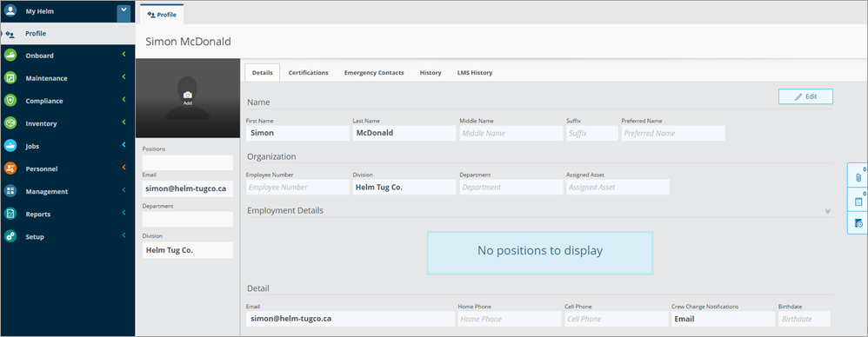The width and height of the screenshot is (868, 337).
Task: Click the Middle Name field
Action: [x=511, y=133]
